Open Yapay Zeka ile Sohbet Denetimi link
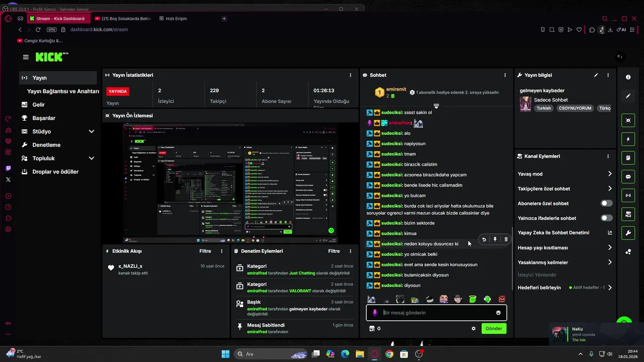The width and height of the screenshot is (644, 362). pos(565,233)
